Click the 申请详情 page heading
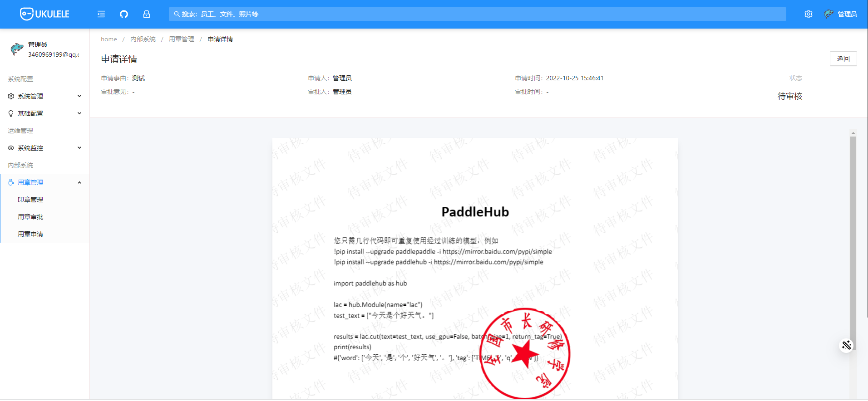Image resolution: width=868 pixels, height=401 pixels. [119, 59]
